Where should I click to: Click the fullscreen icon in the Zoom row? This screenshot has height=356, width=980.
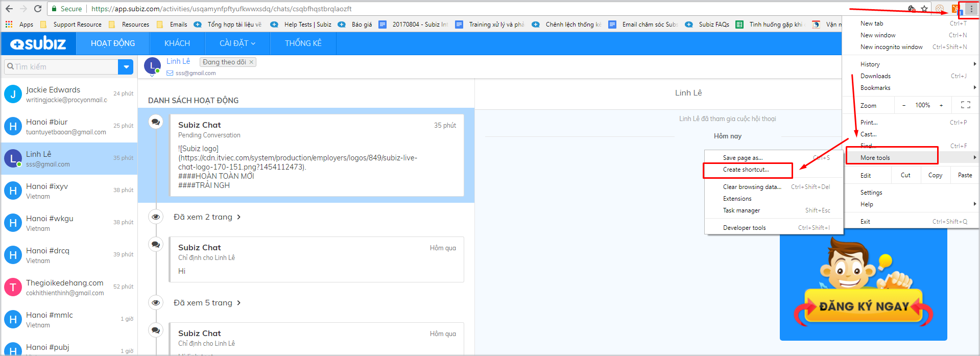point(965,105)
